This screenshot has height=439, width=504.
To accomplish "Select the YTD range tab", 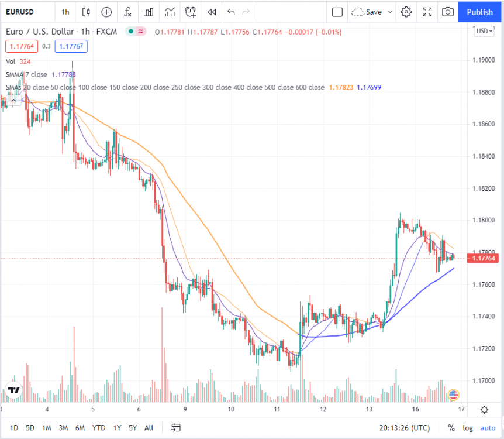I will pyautogui.click(x=99, y=428).
